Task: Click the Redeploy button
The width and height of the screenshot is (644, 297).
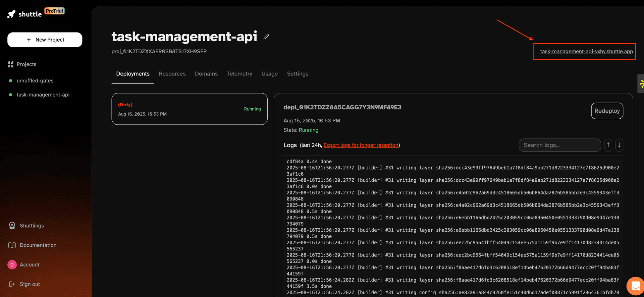Action: (x=607, y=111)
